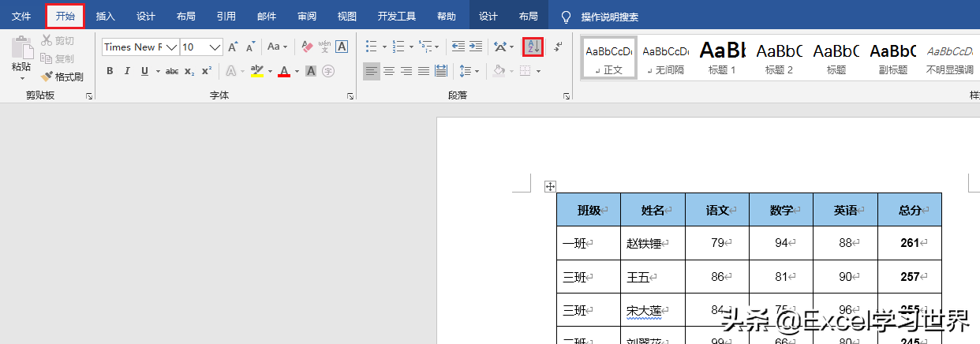Switch to the 邮件 (Mailings) tab
This screenshot has height=344, width=980.
click(267, 17)
